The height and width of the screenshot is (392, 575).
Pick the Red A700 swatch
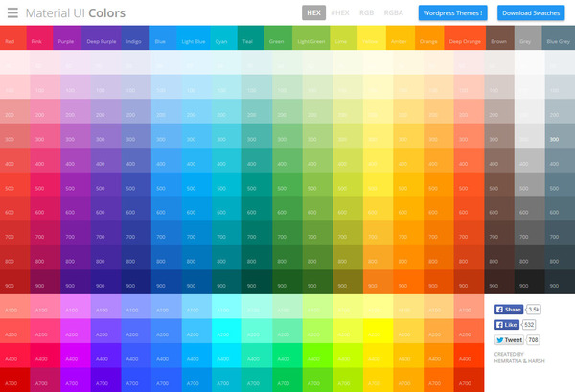click(15, 380)
